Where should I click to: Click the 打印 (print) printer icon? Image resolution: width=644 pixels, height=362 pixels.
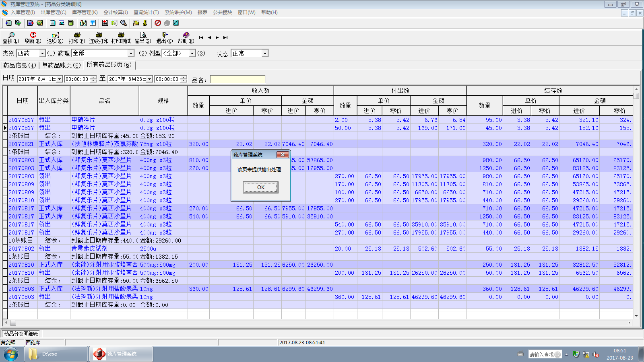click(77, 37)
